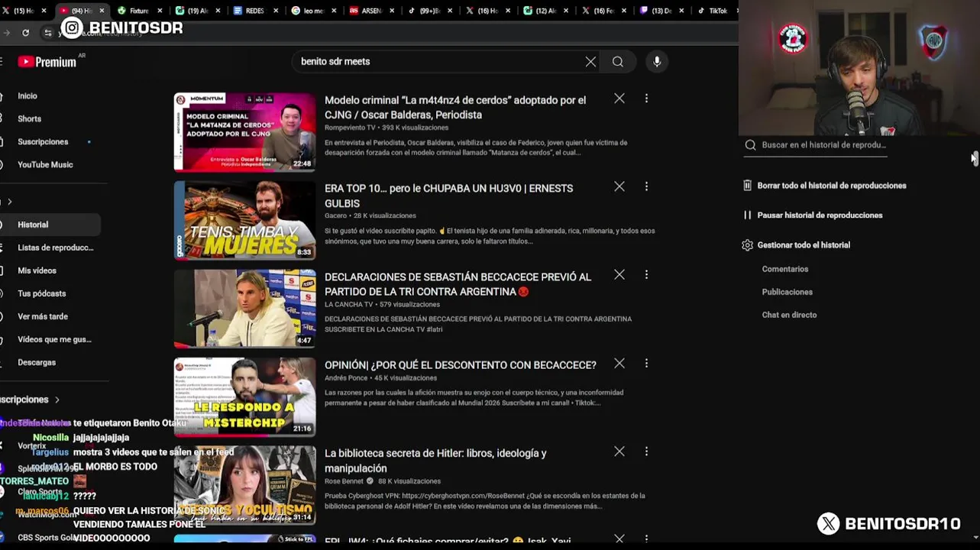Play 'Modelo criminal' video thumbnail
The height and width of the screenshot is (550, 980).
click(244, 132)
